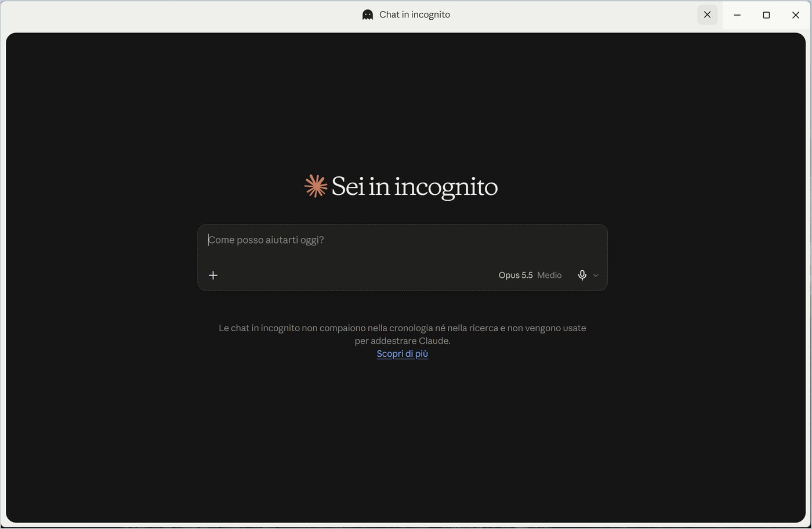Click the incognito chats explanation text
The height and width of the screenshot is (529, 812).
click(x=403, y=334)
